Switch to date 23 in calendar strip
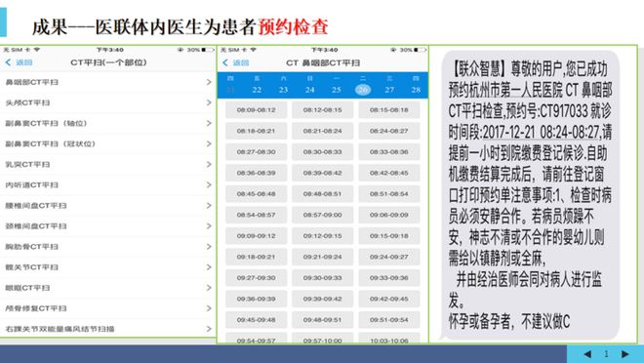The width and height of the screenshot is (644, 363). tap(283, 90)
